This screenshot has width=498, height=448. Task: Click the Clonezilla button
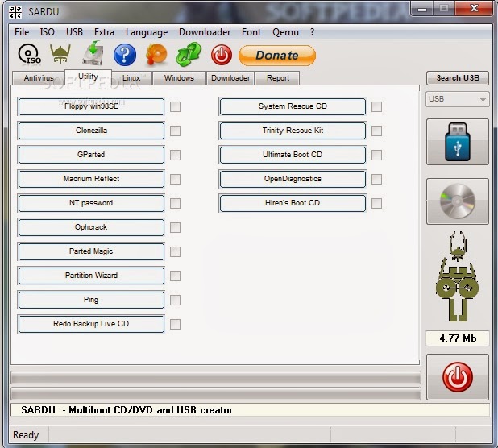91,131
